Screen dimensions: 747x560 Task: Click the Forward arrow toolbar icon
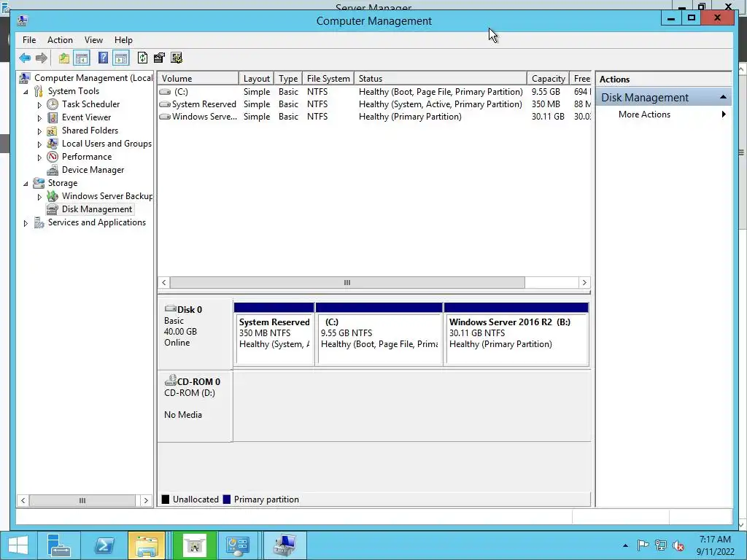pyautogui.click(x=42, y=58)
